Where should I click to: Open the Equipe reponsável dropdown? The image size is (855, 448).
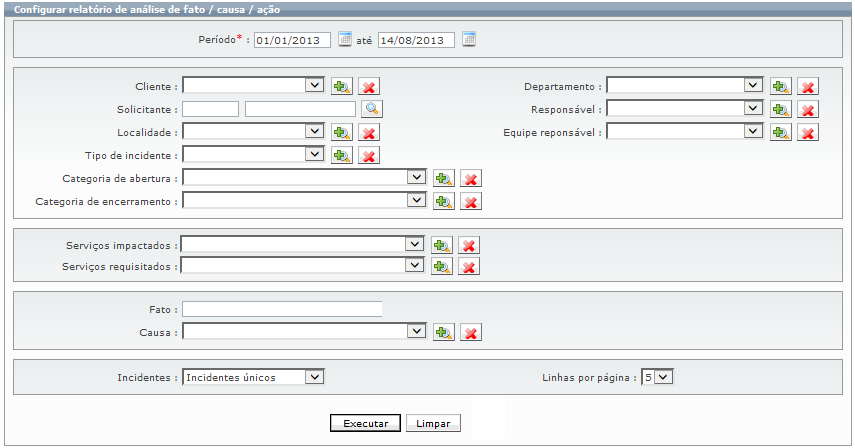point(685,131)
